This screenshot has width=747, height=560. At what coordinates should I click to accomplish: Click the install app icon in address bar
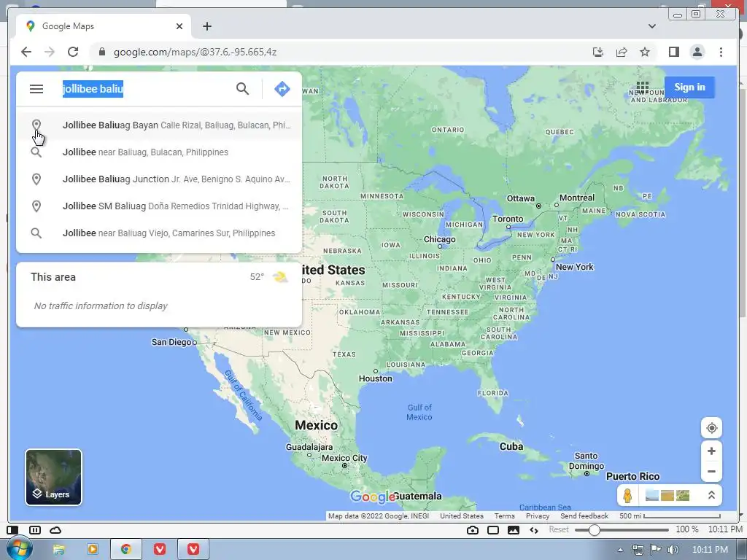[598, 52]
